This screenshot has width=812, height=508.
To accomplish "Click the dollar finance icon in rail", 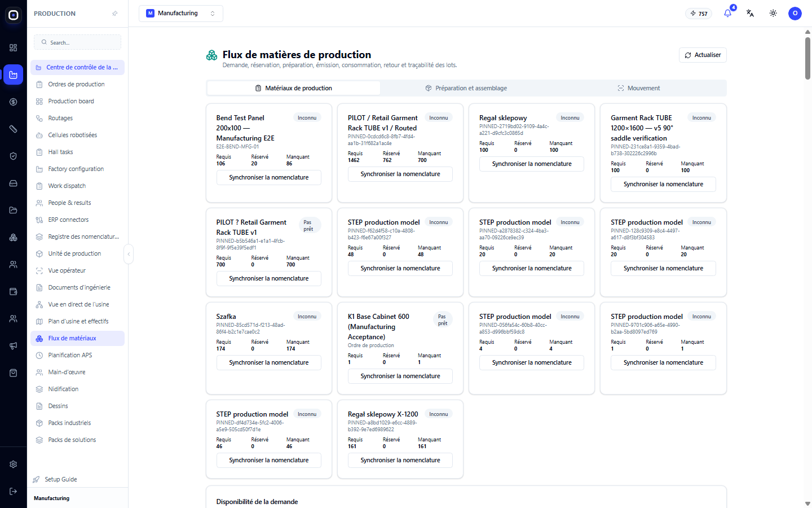I will tap(14, 102).
